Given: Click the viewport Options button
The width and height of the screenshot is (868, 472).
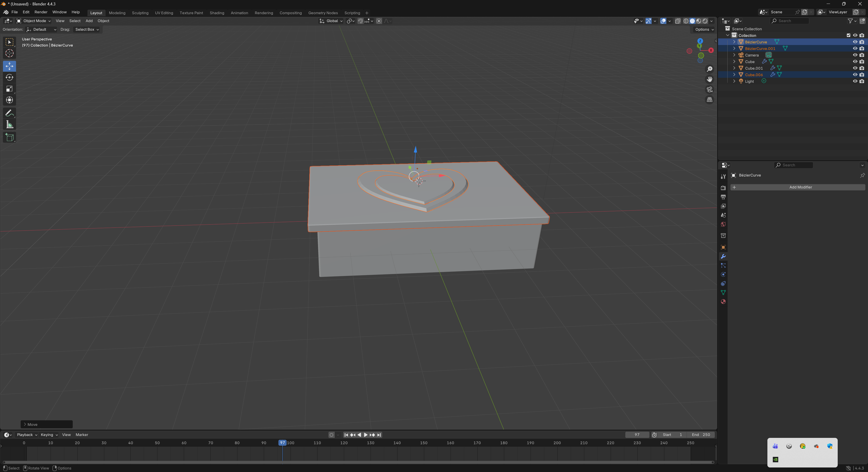Looking at the screenshot, I should [704, 30].
